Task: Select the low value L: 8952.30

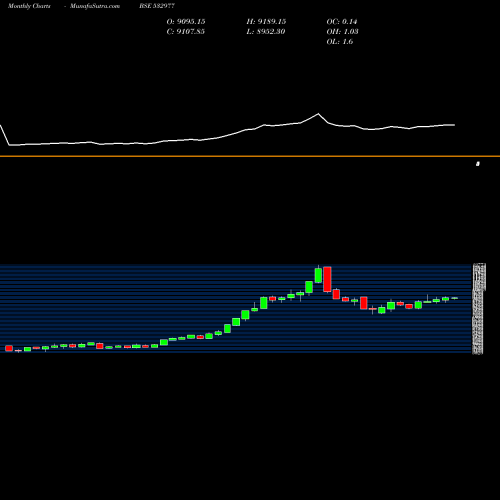Action: tap(266, 32)
